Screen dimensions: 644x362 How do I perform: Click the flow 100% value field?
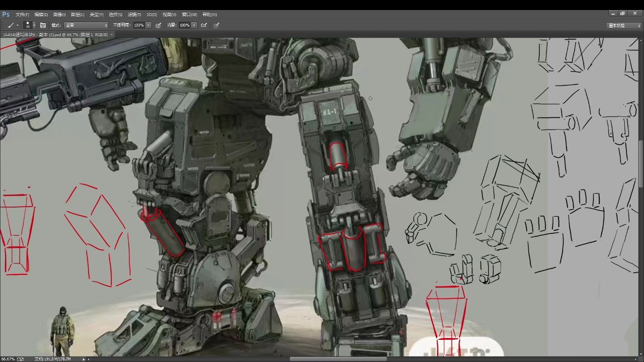(x=185, y=25)
